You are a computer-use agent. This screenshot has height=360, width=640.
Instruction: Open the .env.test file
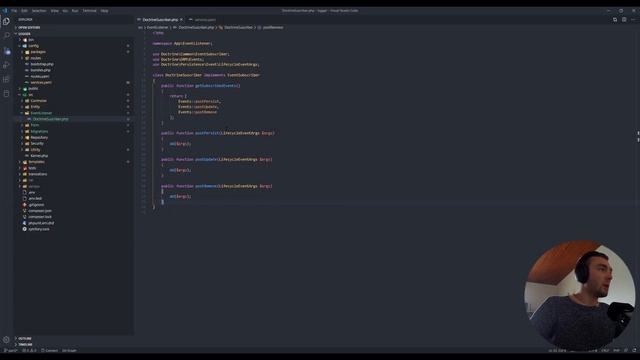click(x=35, y=199)
